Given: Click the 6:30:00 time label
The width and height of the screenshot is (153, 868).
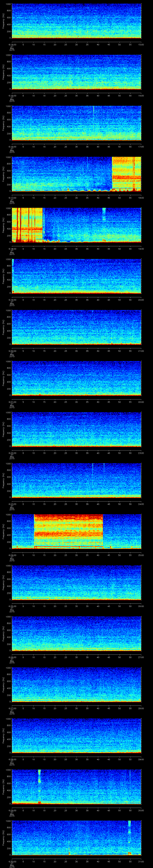Looking at the screenshot, I should tap(12, 861).
